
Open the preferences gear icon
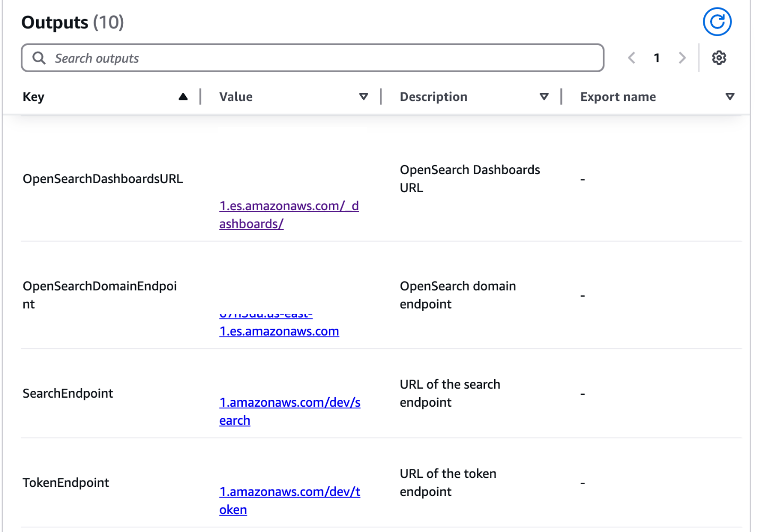(x=719, y=57)
